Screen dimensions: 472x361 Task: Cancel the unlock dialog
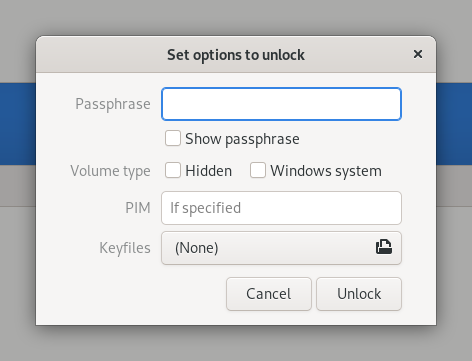(x=269, y=294)
